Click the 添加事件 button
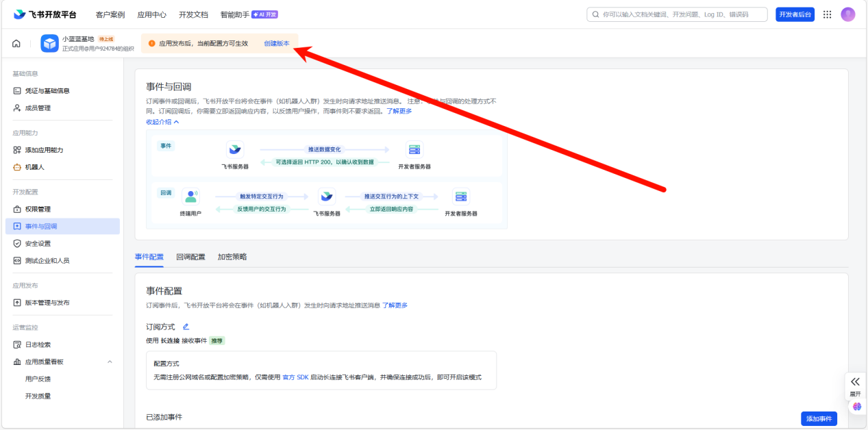The image size is (868, 430). pyautogui.click(x=819, y=418)
